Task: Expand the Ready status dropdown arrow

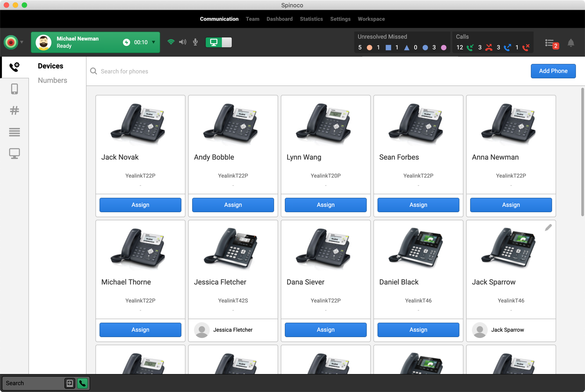Action: tap(153, 42)
